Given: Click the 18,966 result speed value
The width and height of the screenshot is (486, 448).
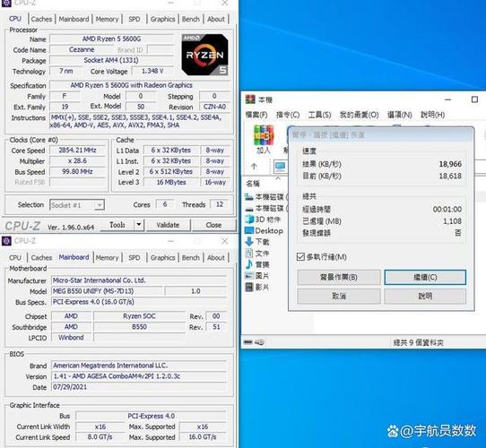Looking at the screenshot, I should point(450,164).
